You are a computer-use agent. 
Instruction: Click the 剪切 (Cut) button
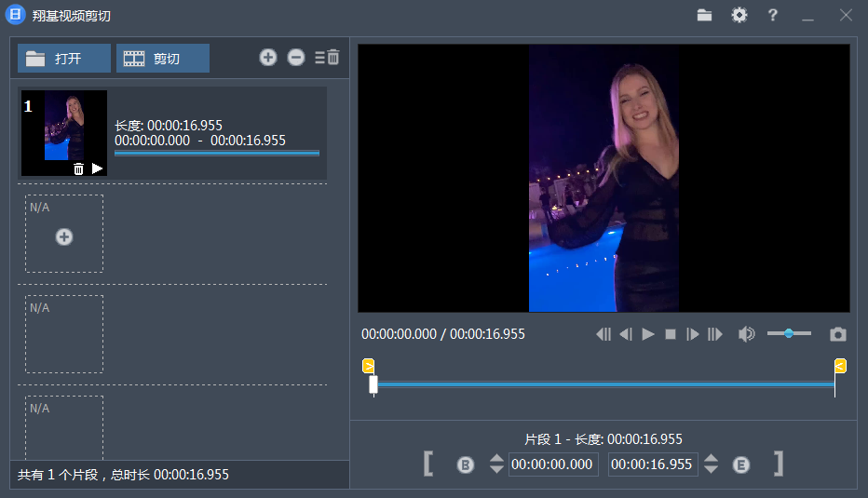coord(162,59)
